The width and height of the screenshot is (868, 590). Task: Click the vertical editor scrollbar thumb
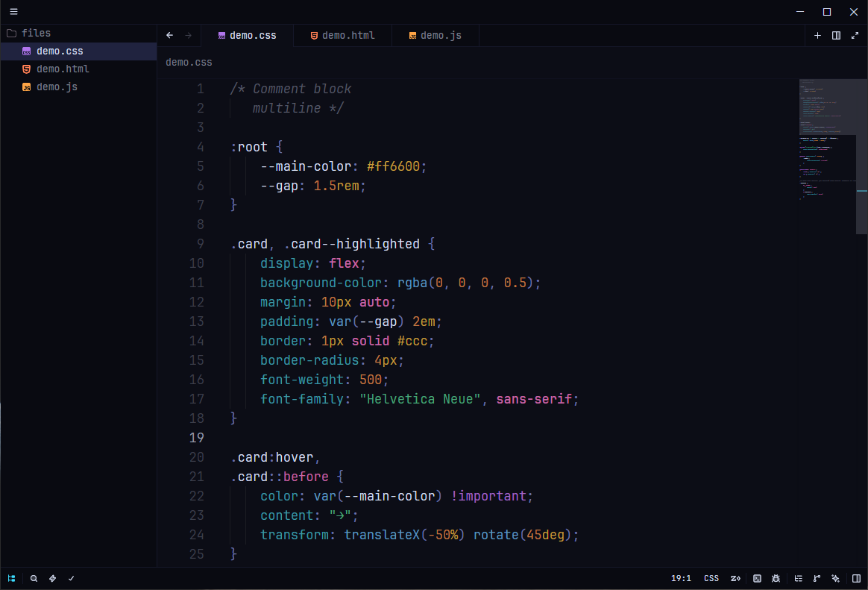(862, 157)
